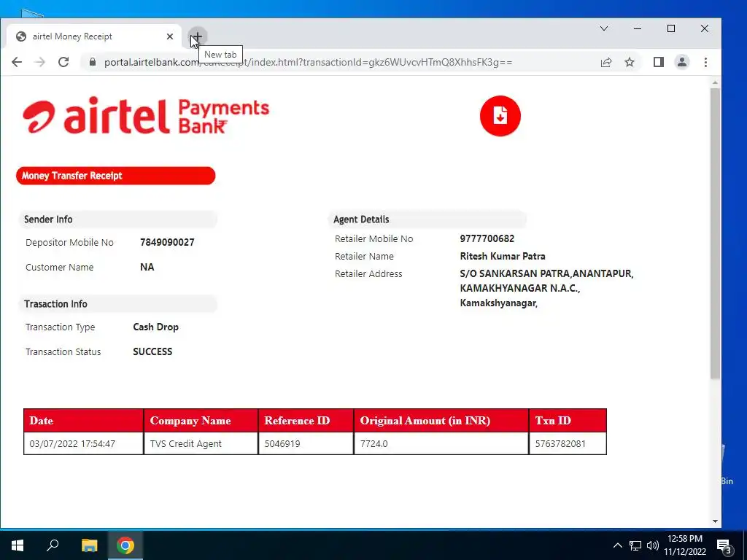Open File Explorer from the taskbar

pos(89,545)
